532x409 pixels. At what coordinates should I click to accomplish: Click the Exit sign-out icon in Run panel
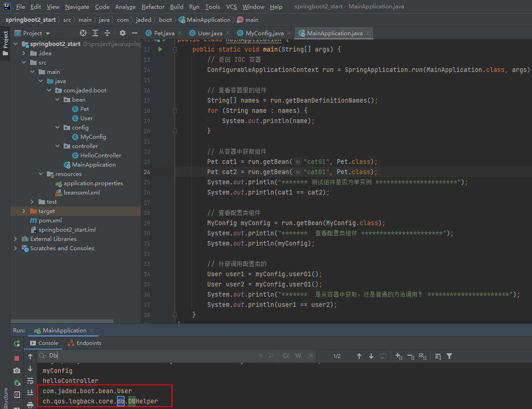pos(17,395)
